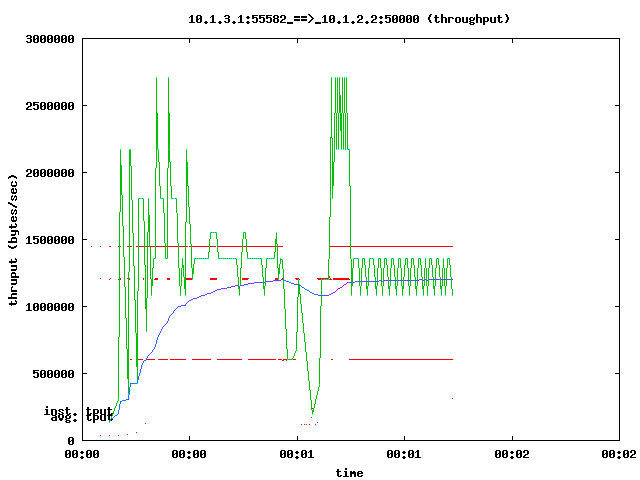Click the 3000000 y-axis tick label
Viewport: 640px width, 480px height.
click(x=51, y=40)
